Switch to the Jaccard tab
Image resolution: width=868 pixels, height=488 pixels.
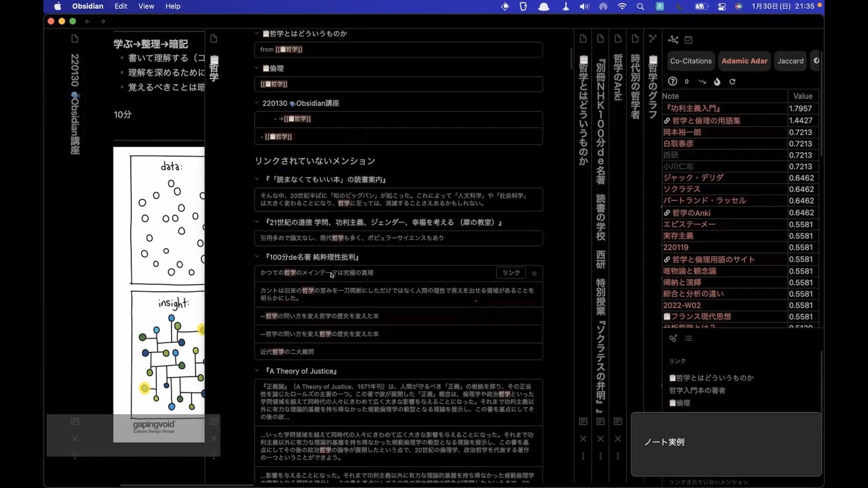[x=791, y=61]
